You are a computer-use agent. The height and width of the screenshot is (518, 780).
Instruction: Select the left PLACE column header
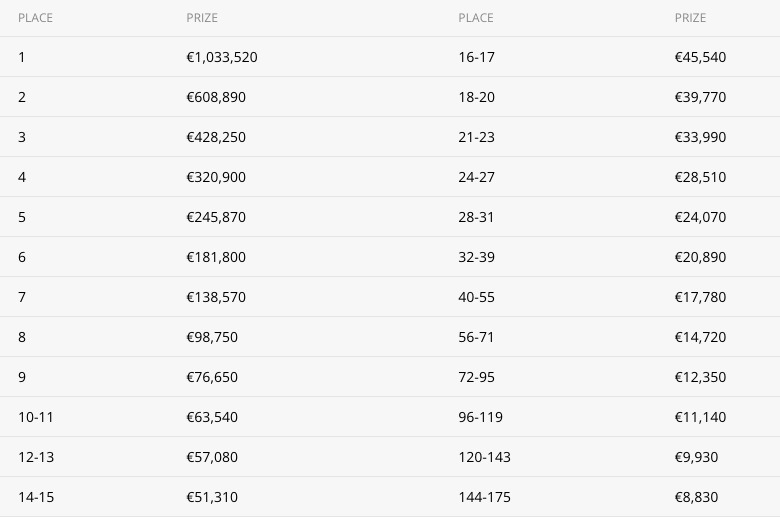click(x=35, y=18)
